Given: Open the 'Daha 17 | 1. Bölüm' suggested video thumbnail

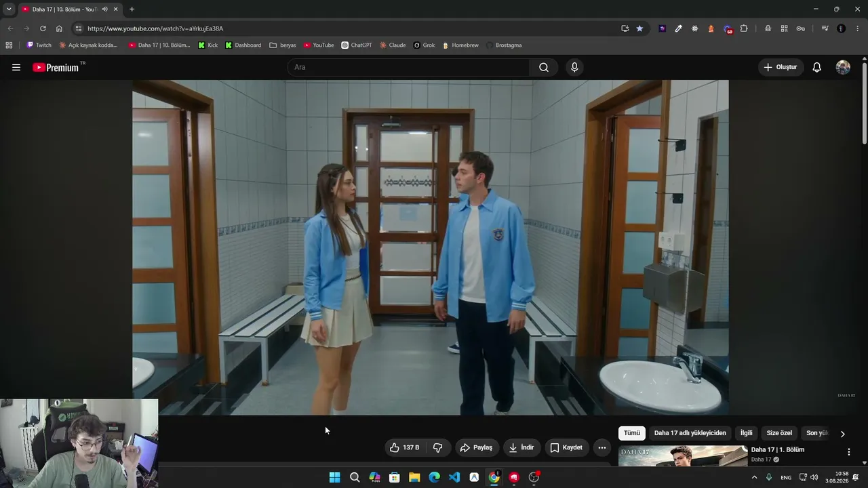Looking at the screenshot, I should [683, 455].
